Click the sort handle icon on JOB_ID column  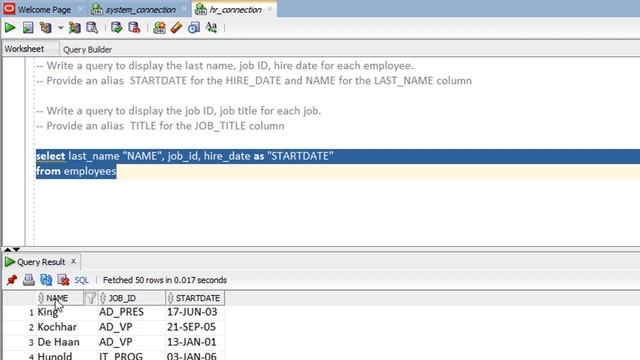[x=102, y=298]
